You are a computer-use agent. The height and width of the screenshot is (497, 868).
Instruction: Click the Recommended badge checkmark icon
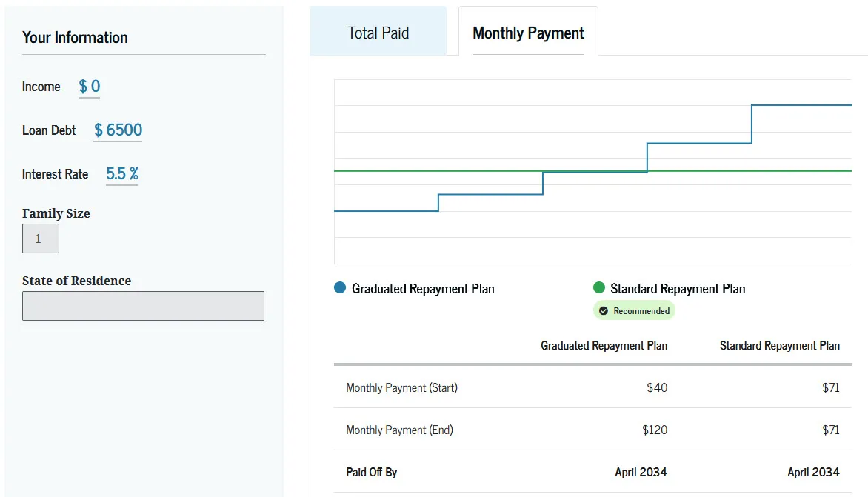pos(605,310)
